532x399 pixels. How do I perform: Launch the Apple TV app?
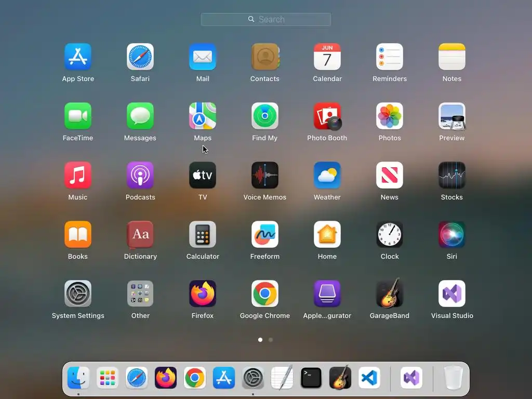point(203,175)
